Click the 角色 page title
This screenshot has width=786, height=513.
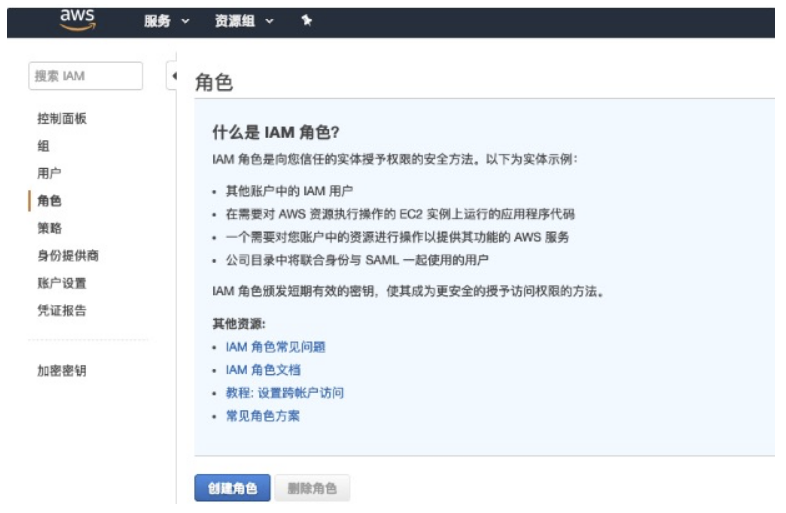tap(214, 82)
